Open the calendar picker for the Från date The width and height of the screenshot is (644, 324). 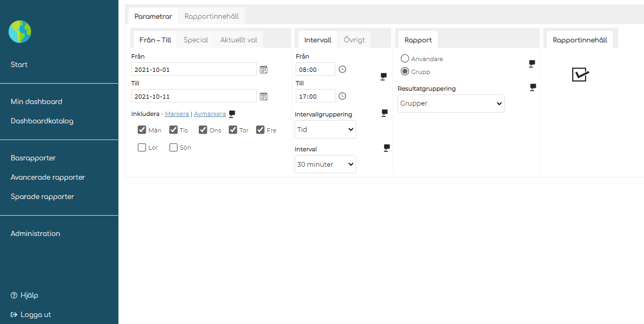click(x=264, y=69)
